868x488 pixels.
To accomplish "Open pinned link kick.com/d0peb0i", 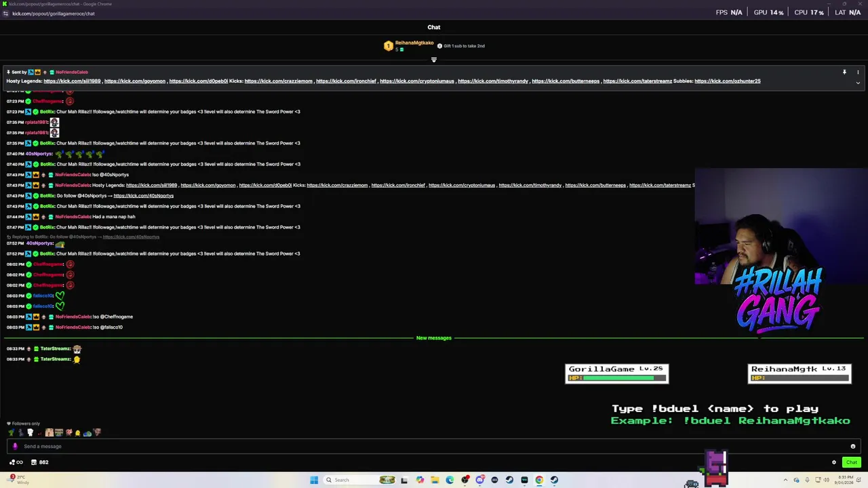I will tap(199, 81).
